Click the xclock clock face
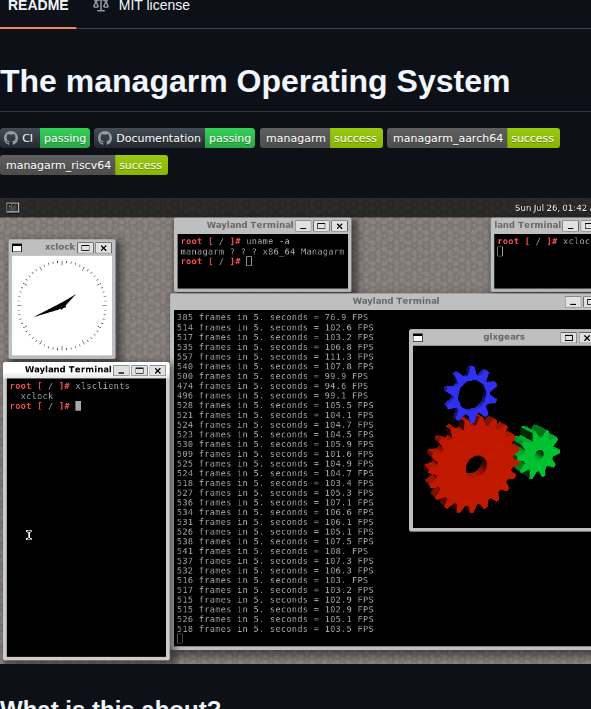This screenshot has height=709, width=591. [62, 305]
